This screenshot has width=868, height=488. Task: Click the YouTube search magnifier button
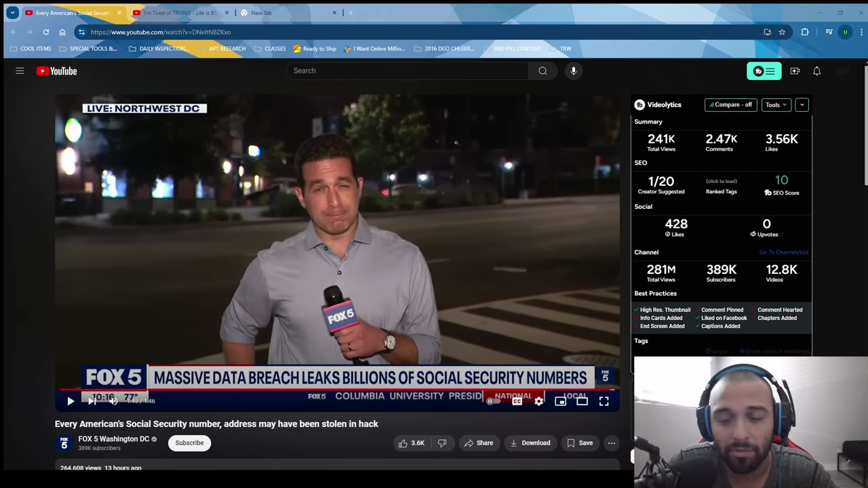click(542, 70)
